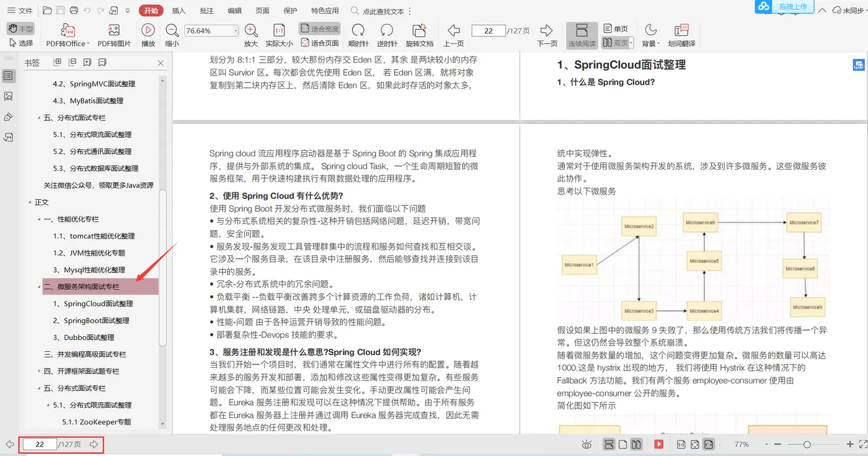Collapse 一、性能优化专栏 bookmark node
This screenshot has height=456, width=868.
coord(39,219)
